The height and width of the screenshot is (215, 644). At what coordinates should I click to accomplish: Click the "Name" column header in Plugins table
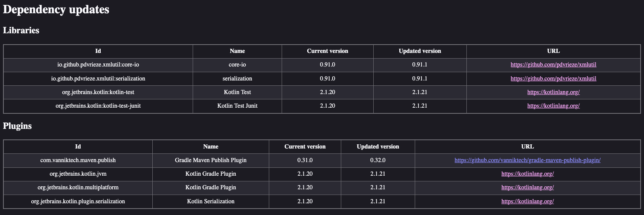(x=211, y=147)
